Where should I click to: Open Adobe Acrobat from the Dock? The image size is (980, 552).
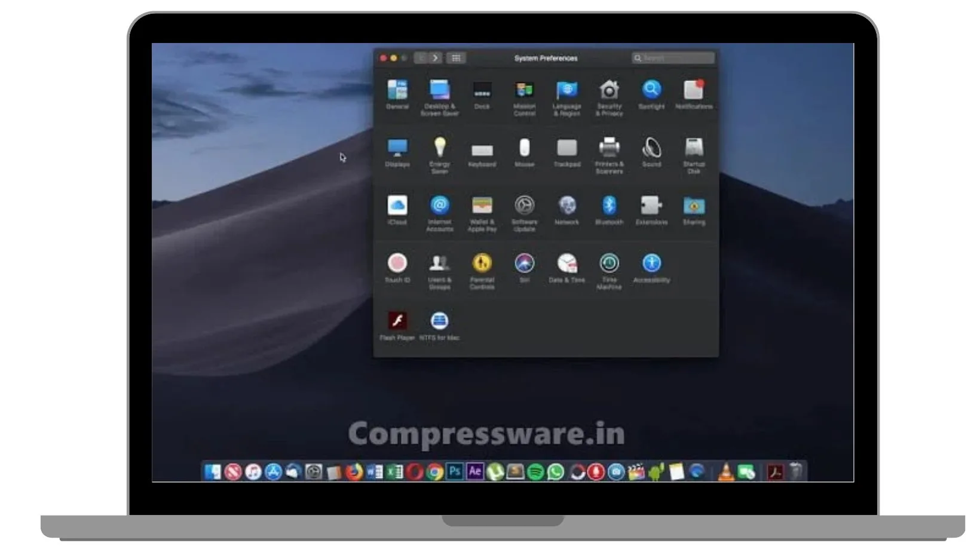coord(776,472)
